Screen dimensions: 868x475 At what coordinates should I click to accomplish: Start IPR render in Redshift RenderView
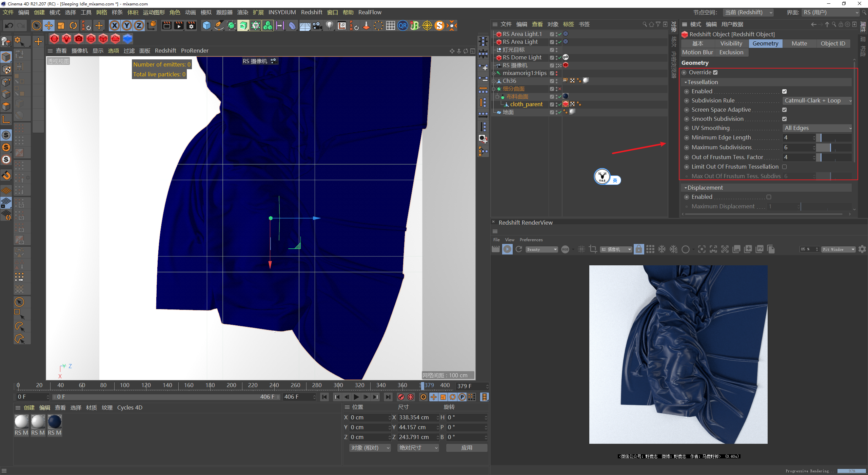tap(507, 249)
